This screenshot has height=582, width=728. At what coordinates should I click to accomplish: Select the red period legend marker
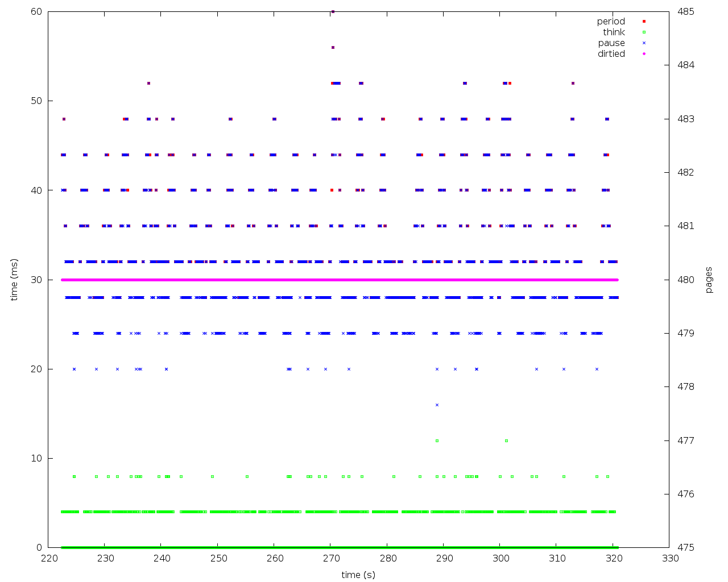click(644, 21)
